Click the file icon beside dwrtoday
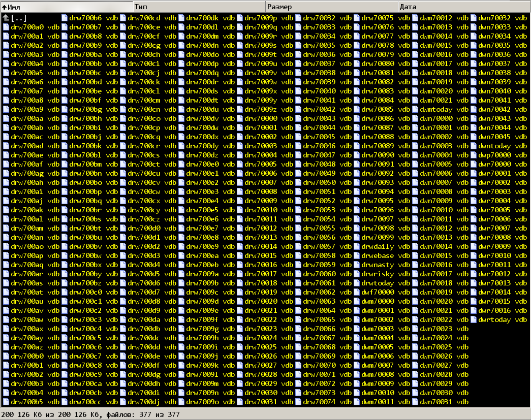The width and height of the screenshot is (531, 420). point(474,320)
